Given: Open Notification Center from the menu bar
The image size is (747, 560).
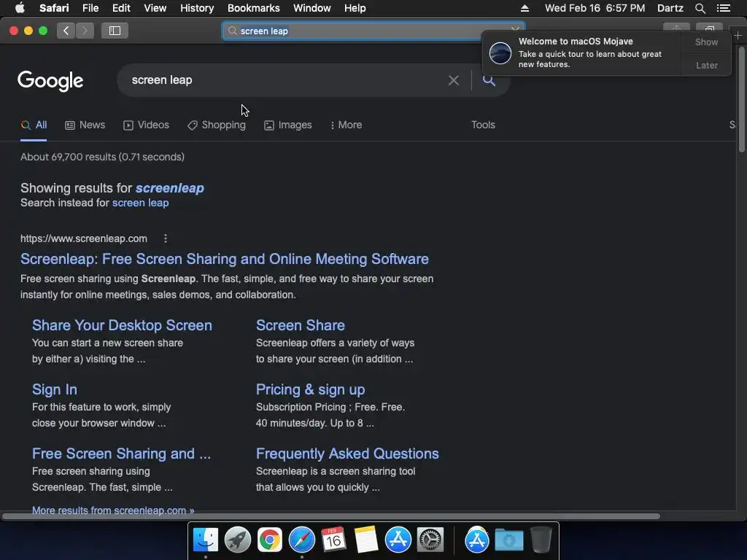Looking at the screenshot, I should (723, 8).
